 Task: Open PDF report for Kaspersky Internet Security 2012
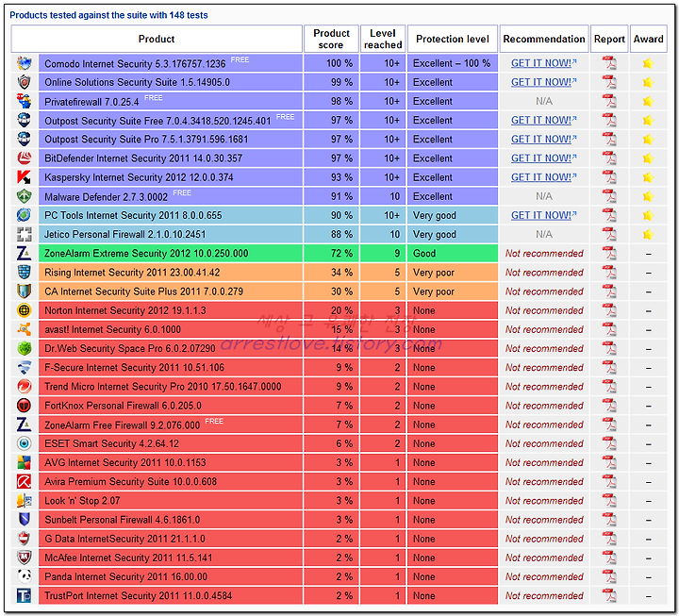(609, 177)
